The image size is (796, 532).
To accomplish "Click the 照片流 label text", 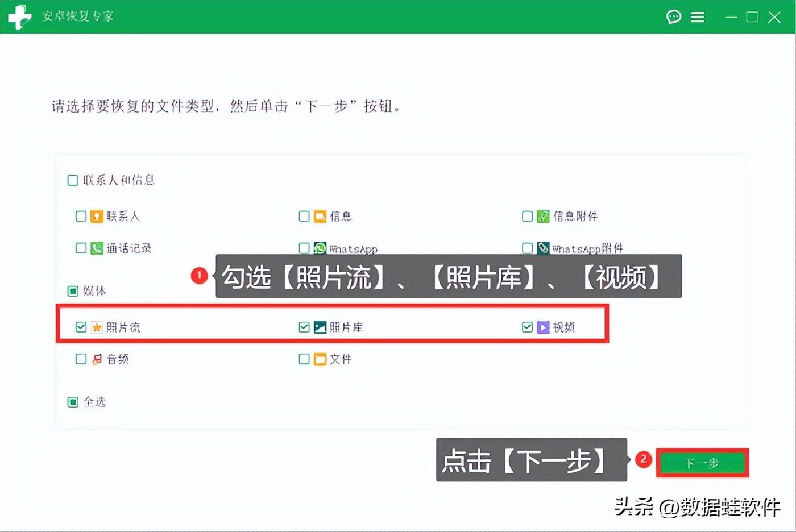I will [123, 327].
